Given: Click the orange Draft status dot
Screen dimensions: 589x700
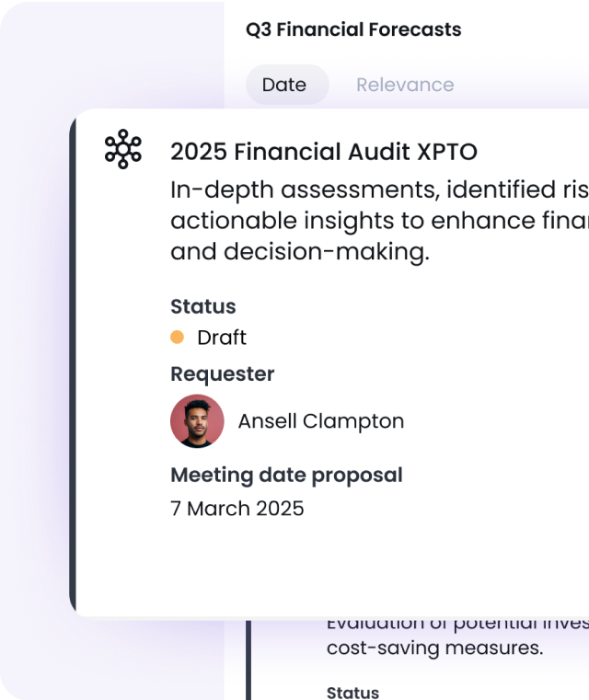Looking at the screenshot, I should click(x=178, y=338).
